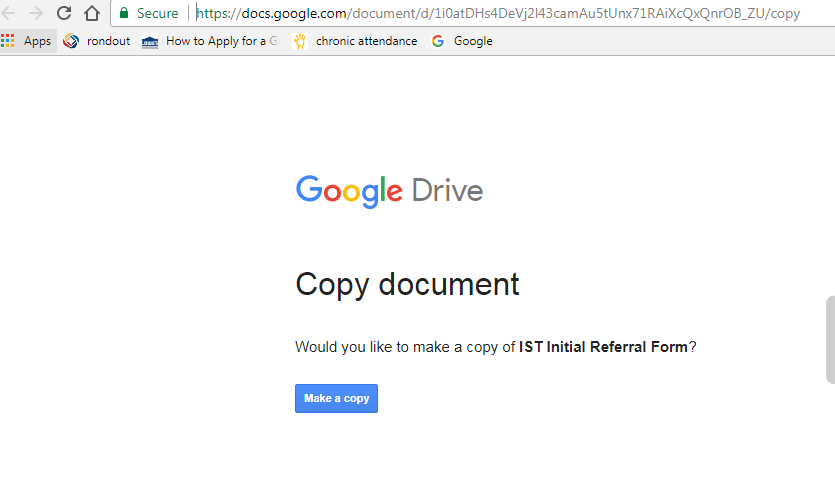Reload the page with refresh icon
The height and width of the screenshot is (497, 835).
pyautogui.click(x=64, y=13)
